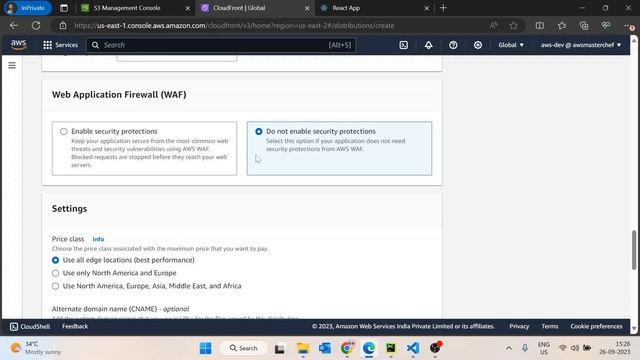Open Services menu label
The width and height of the screenshot is (640, 360).
[x=67, y=45]
